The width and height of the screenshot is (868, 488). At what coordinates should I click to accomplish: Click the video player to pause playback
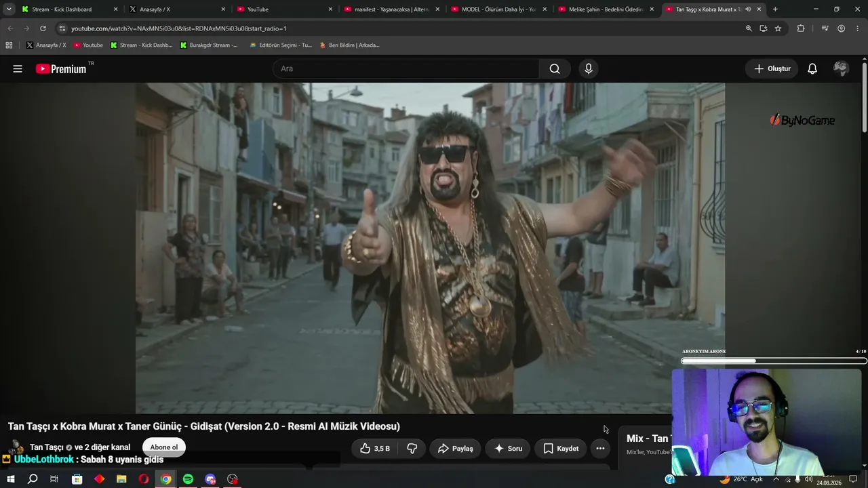[x=430, y=248]
